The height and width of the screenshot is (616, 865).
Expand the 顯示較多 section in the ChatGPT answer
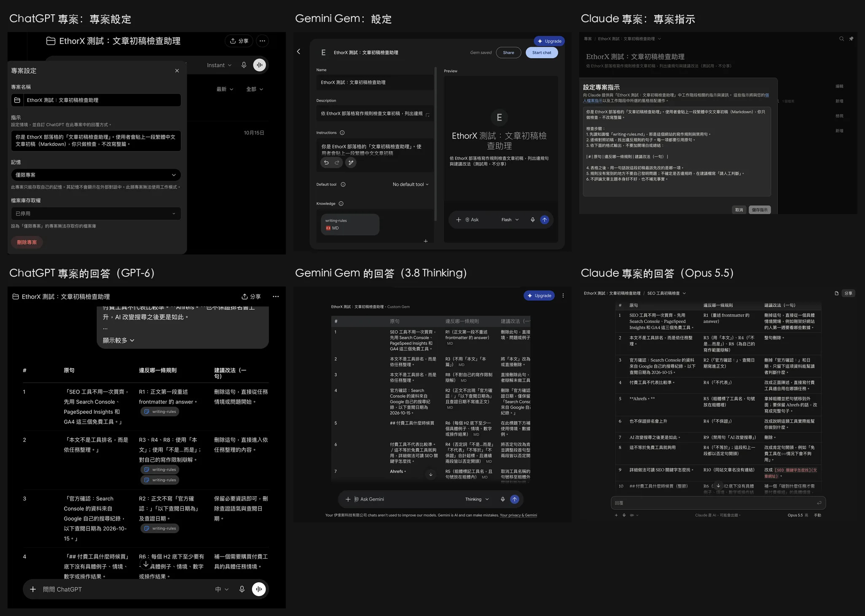(118, 340)
